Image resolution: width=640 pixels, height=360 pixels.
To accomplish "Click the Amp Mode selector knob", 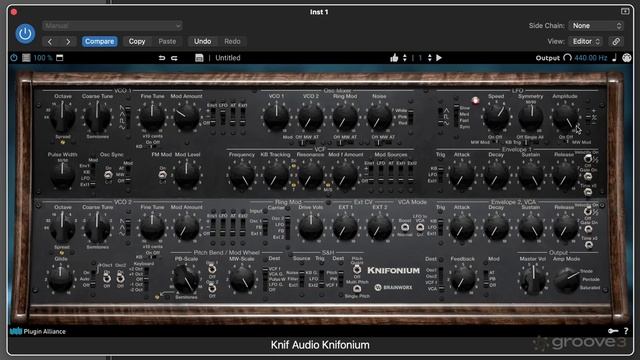I will coord(567,280).
